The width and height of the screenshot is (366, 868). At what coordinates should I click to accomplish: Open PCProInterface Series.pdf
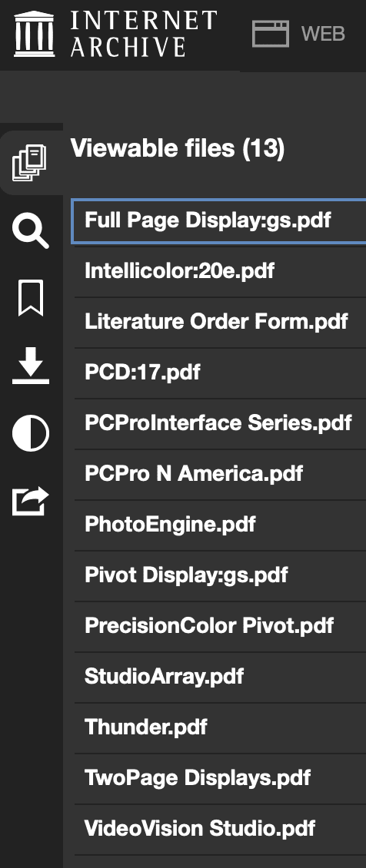click(220, 423)
